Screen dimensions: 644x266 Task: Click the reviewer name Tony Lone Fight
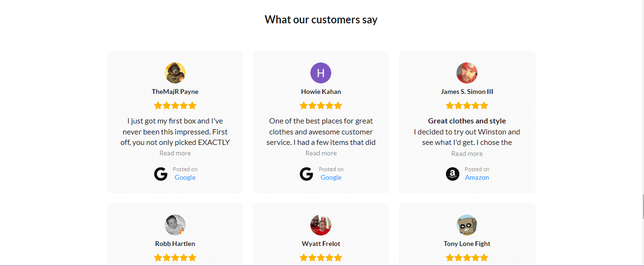point(467,244)
